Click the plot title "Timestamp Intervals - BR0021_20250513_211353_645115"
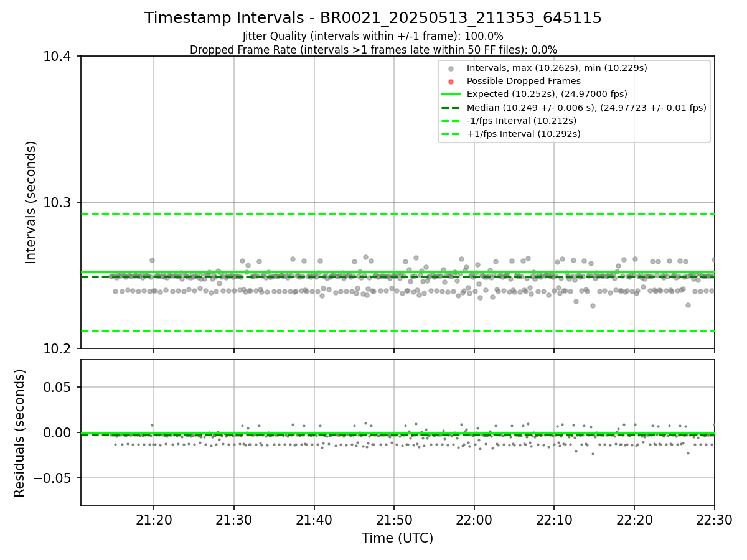747x560 pixels. coord(373,18)
